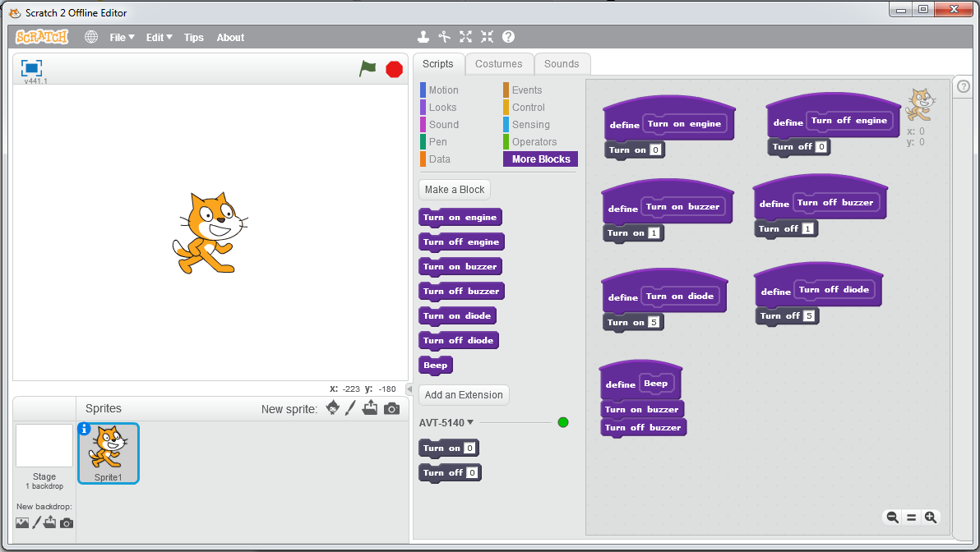This screenshot has width=980, height=552.
Task: Open the language globe menu
Action: (x=91, y=37)
